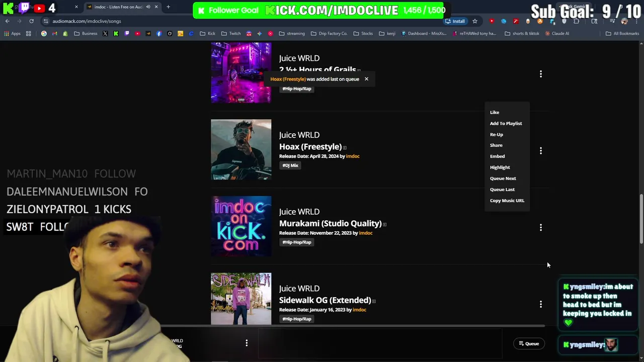Select Queue Last in the context menu
This screenshot has width=644, height=362.
tap(502, 190)
